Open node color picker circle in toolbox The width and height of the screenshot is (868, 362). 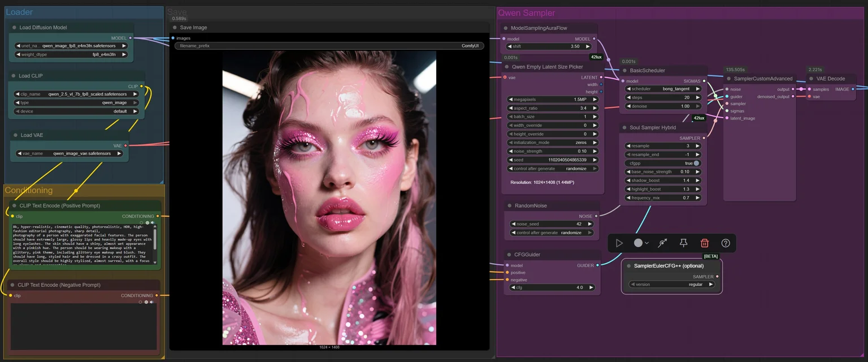point(638,243)
